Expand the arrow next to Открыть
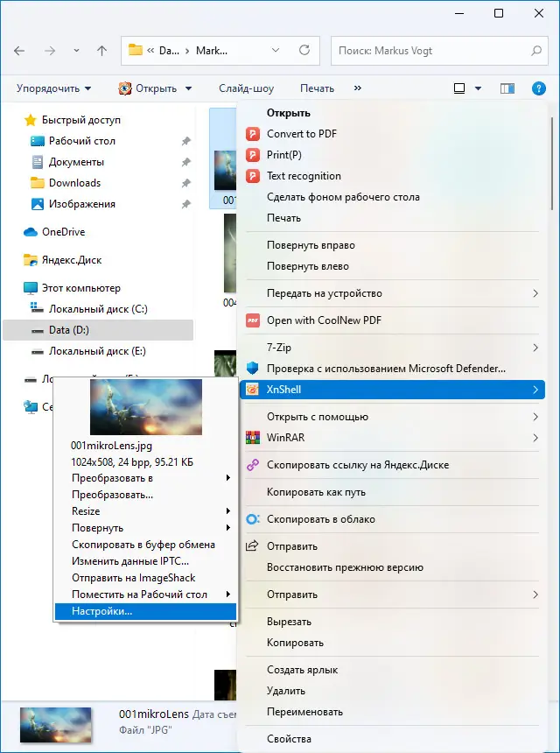This screenshot has width=560, height=753. (189, 88)
